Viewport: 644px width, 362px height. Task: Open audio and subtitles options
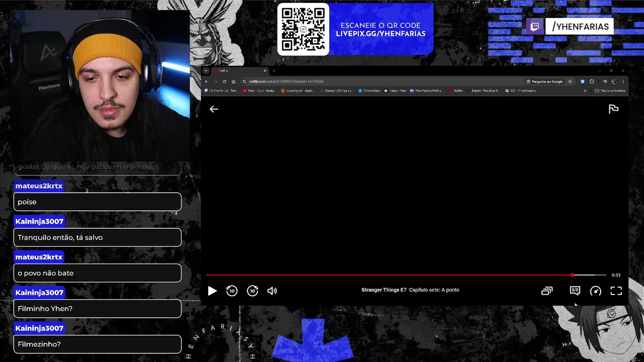[x=575, y=291]
